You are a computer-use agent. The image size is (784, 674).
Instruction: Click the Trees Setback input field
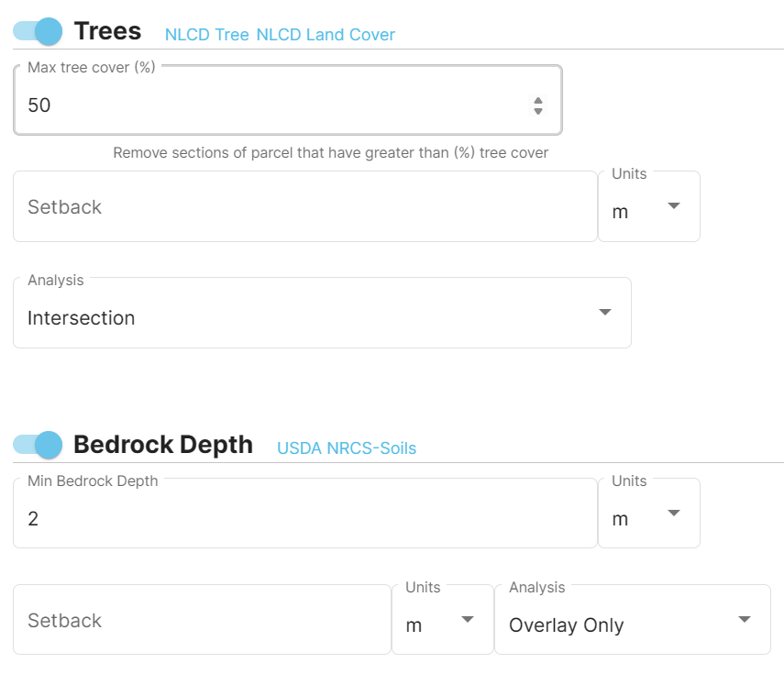(x=304, y=207)
